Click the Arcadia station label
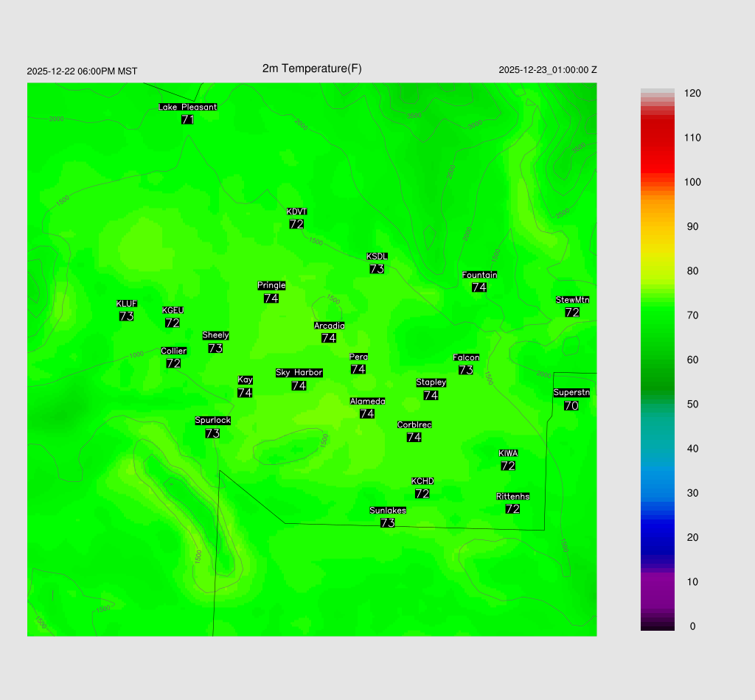This screenshot has height=700, width=755. point(329,326)
